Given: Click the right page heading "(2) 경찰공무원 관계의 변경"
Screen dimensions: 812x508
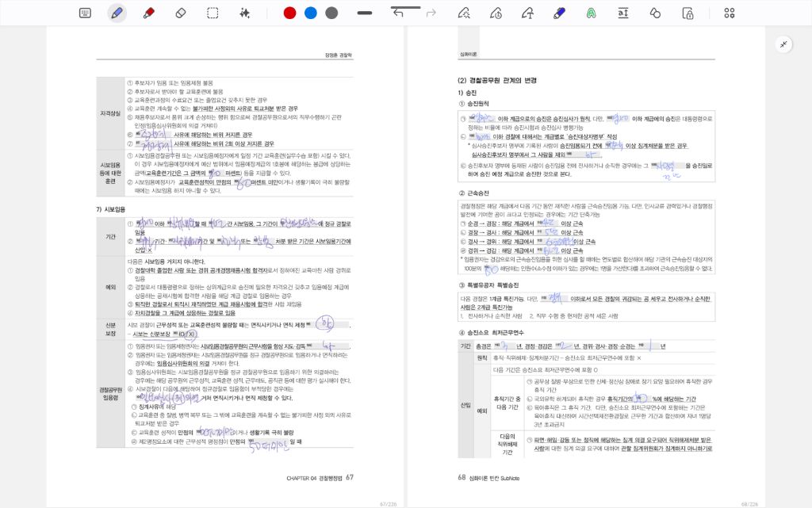Looking at the screenshot, I should click(497, 81).
